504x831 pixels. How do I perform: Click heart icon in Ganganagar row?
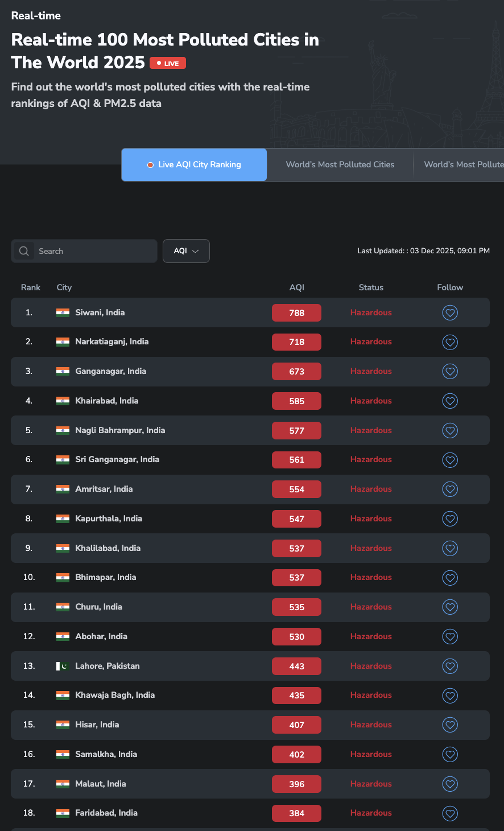[450, 372]
